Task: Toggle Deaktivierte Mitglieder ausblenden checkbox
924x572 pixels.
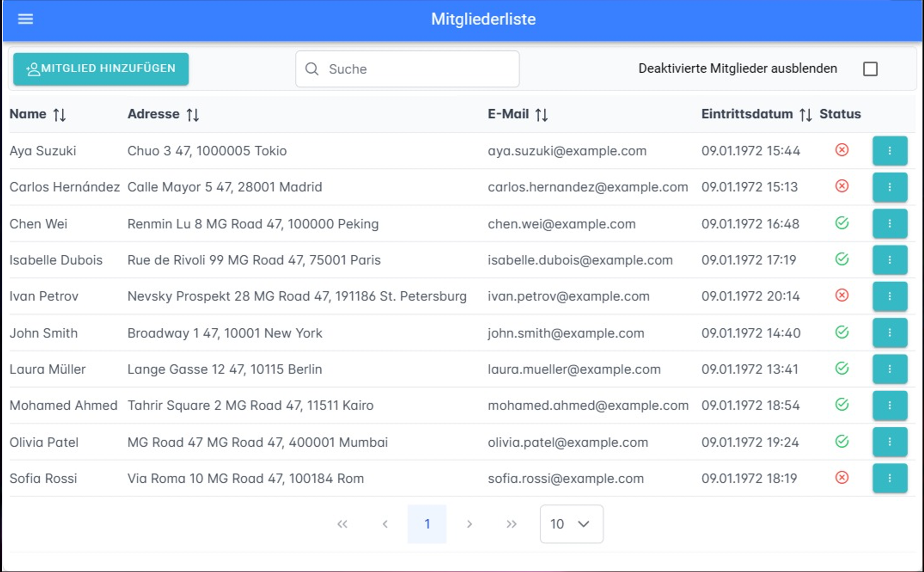Action: 870,69
